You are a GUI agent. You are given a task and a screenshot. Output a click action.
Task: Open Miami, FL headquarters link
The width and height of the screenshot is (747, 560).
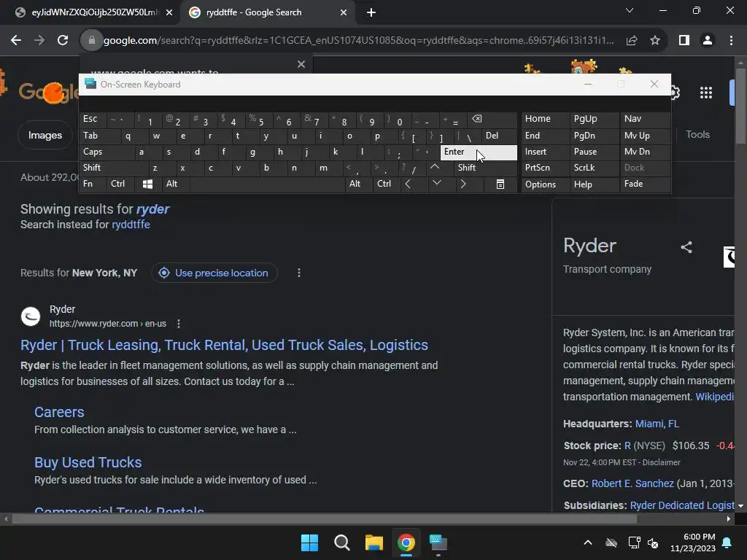(x=657, y=424)
